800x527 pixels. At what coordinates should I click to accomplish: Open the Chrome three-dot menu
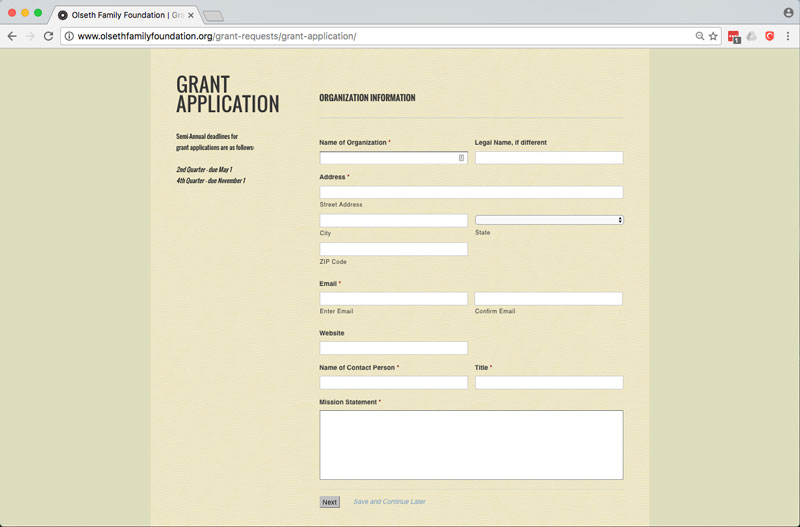point(788,36)
